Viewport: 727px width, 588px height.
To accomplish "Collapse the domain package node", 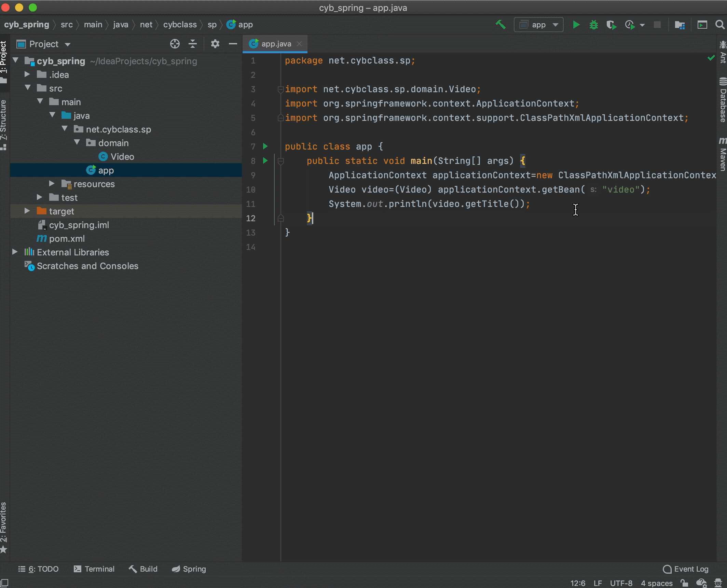I will coord(77,142).
